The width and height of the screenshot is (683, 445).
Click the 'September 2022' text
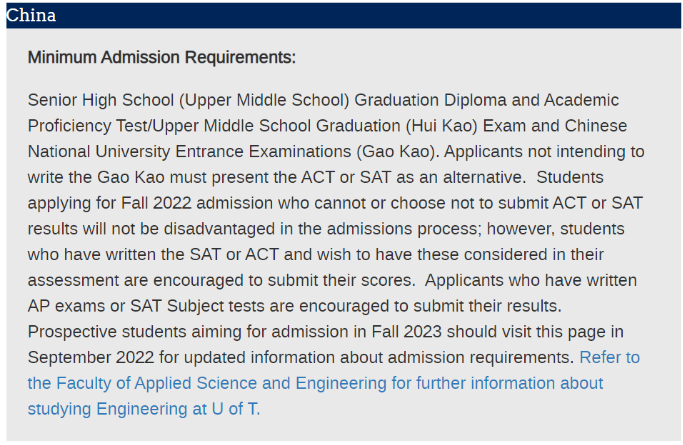(x=91, y=357)
